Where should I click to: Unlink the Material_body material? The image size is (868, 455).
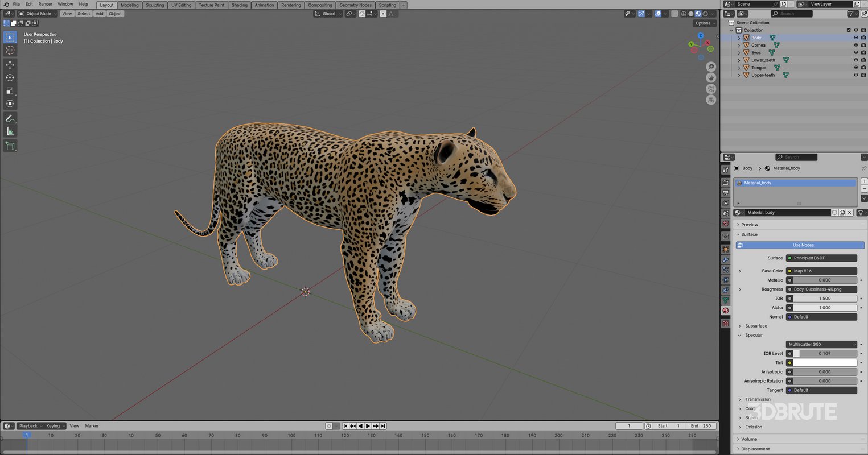tap(850, 212)
